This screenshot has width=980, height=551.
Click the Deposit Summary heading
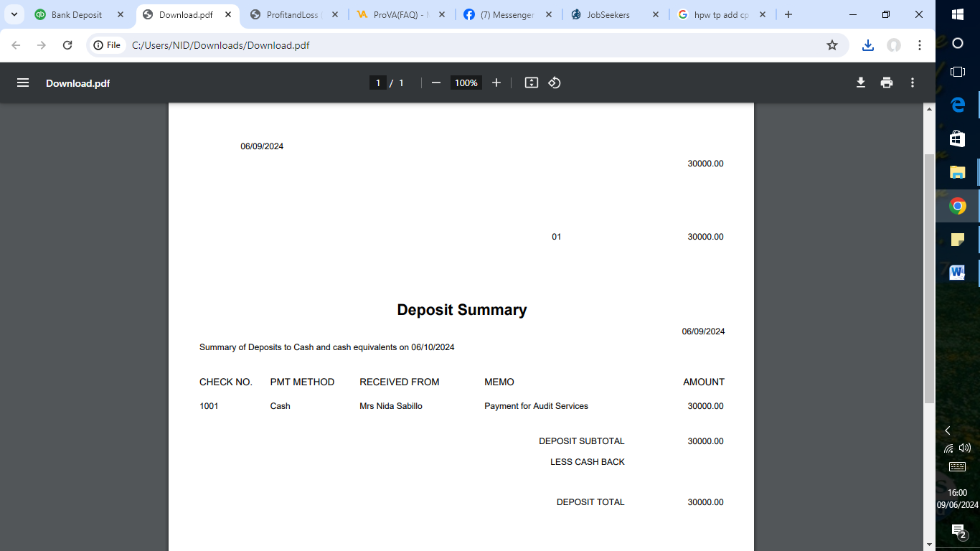tap(462, 310)
